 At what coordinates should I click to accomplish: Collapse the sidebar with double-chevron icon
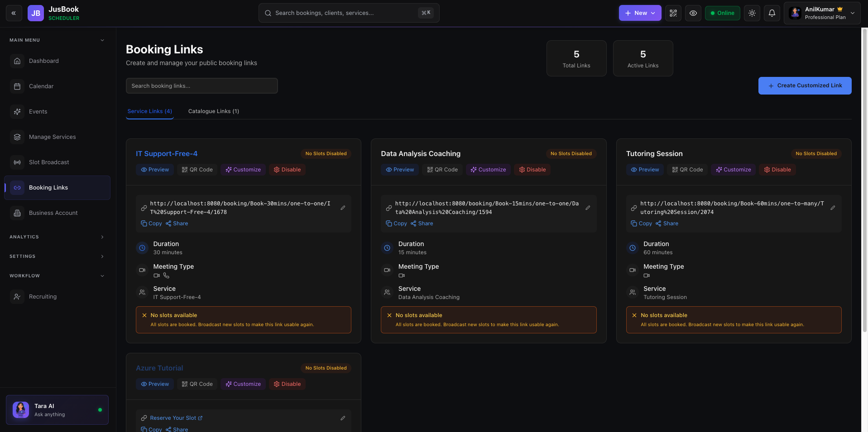(14, 13)
